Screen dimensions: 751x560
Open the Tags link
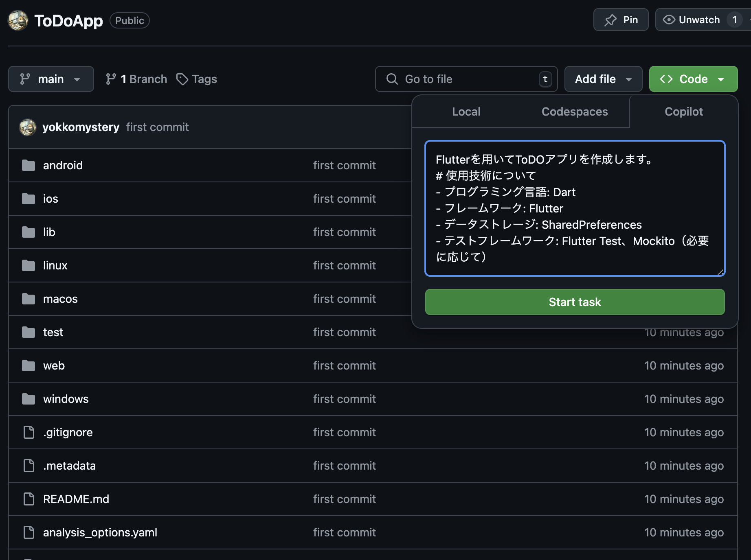pyautogui.click(x=197, y=79)
